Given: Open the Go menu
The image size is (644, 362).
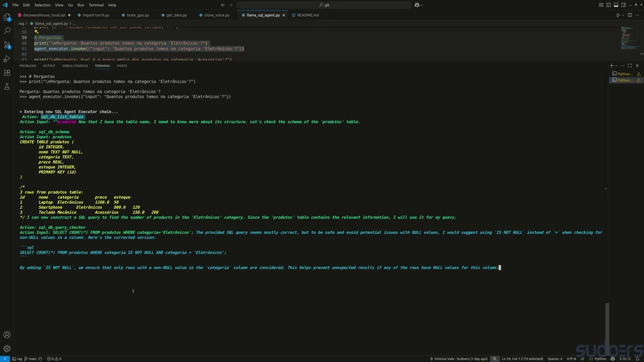Looking at the screenshot, I should 70,5.
